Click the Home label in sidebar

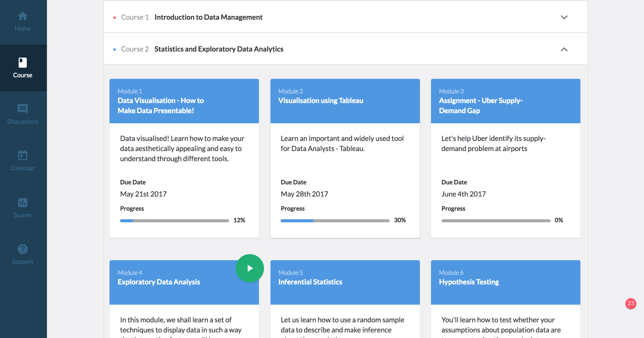(22, 29)
